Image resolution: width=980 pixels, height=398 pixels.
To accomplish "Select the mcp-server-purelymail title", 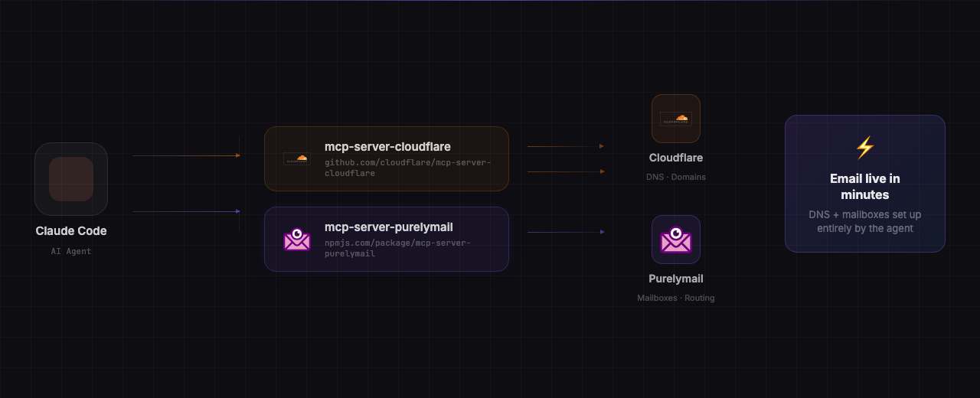I will pos(389,227).
